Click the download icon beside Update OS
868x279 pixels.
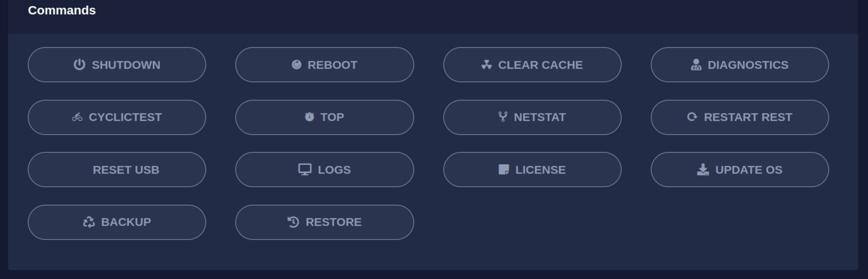click(x=703, y=169)
